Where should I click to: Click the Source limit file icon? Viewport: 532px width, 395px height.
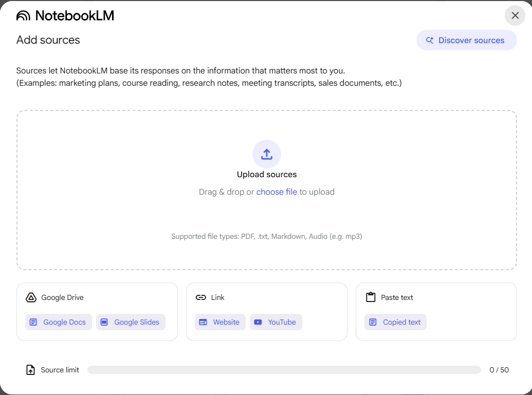pyautogui.click(x=30, y=370)
